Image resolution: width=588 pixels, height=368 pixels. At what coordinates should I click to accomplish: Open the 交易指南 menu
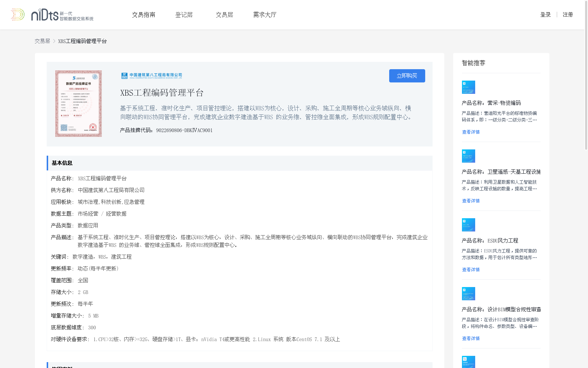pyautogui.click(x=144, y=15)
